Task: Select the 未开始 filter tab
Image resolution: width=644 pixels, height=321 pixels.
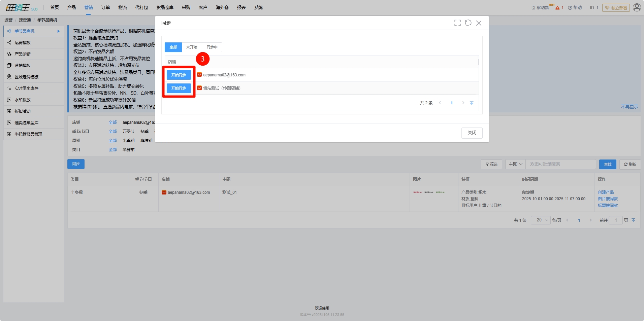Action: [x=192, y=47]
